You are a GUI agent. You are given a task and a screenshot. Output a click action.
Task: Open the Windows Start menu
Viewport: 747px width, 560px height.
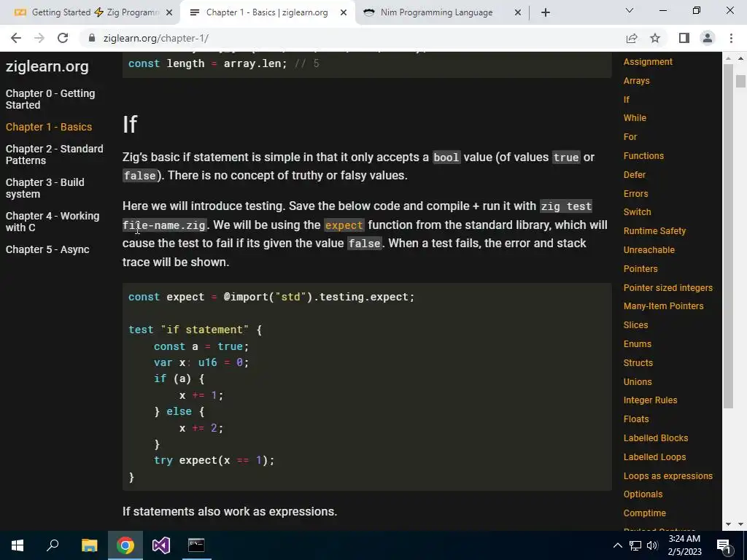pos(18,545)
